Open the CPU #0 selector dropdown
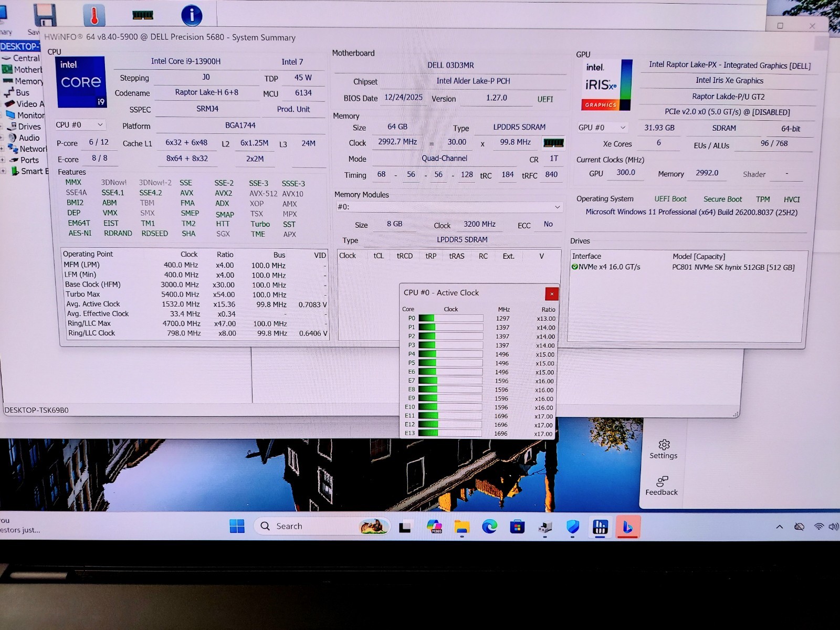The image size is (840, 630). coord(80,125)
